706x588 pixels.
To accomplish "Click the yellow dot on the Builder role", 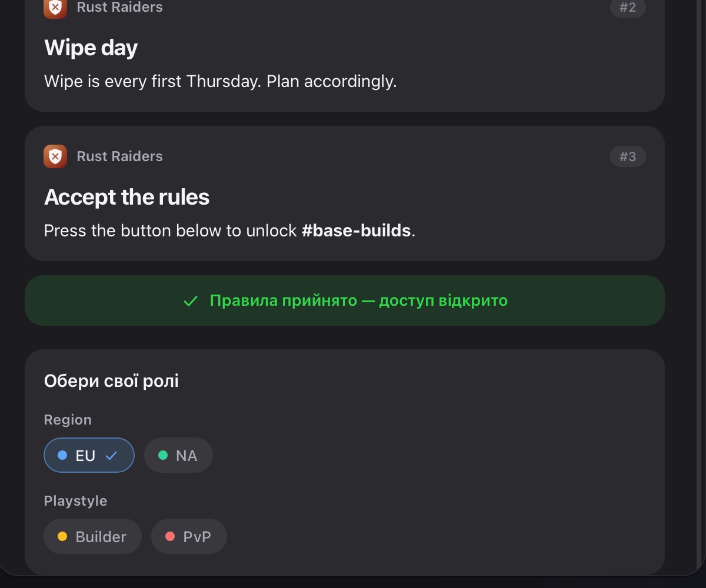I will (x=62, y=536).
